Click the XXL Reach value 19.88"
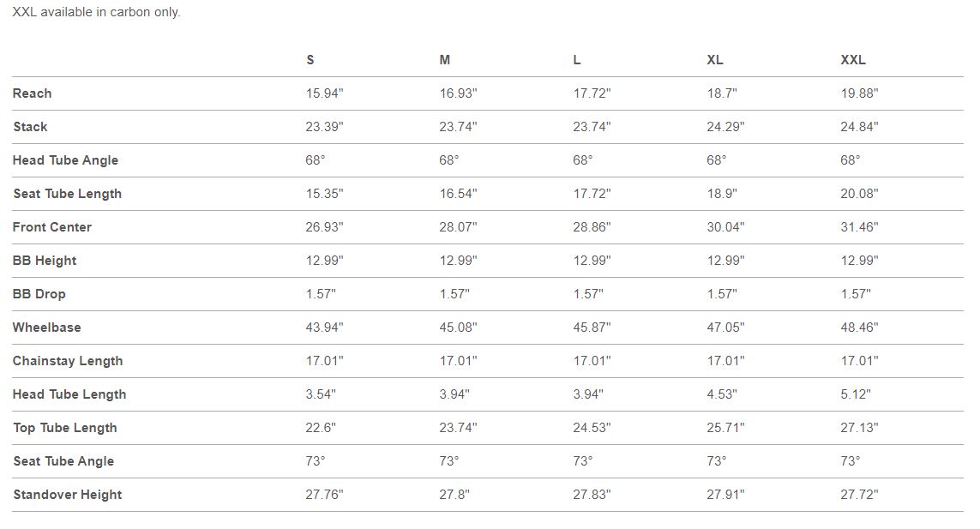 (x=859, y=93)
